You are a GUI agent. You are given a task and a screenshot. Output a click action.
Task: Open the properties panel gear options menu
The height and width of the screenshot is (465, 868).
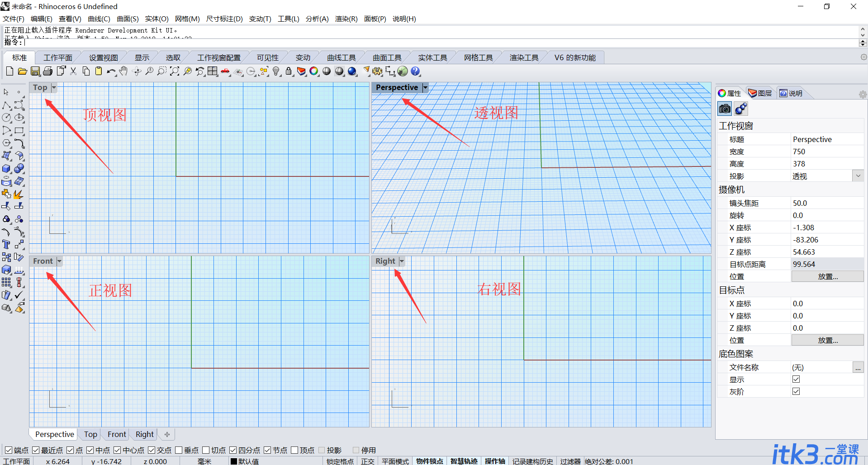point(863,95)
